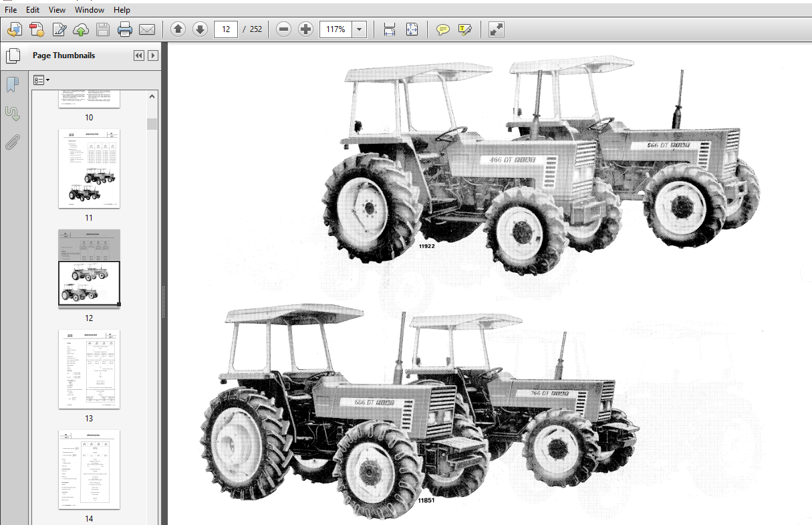Toggle read mode fullscreen icon
The width and height of the screenshot is (812, 525).
coord(496,29)
